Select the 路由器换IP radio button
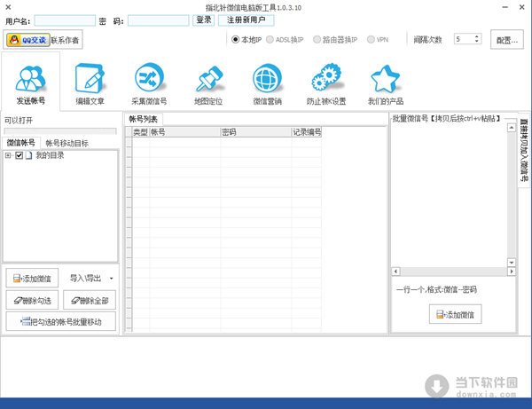The width and height of the screenshot is (532, 409). coord(317,39)
